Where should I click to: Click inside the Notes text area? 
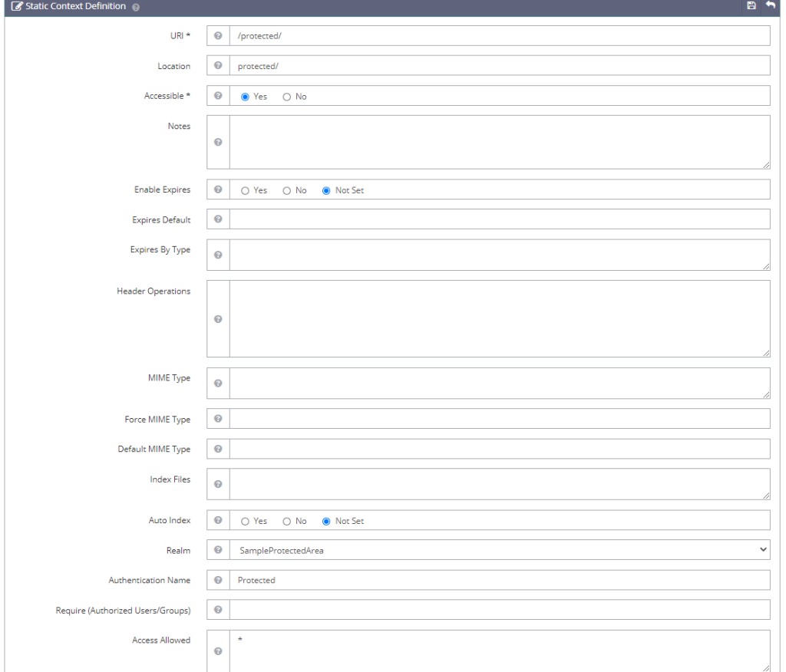pos(499,142)
